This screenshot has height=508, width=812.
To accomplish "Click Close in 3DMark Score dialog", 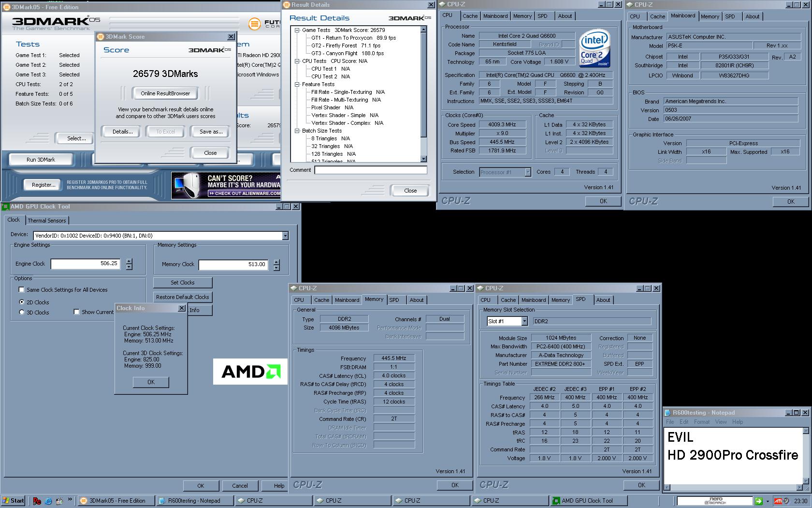I will point(210,153).
